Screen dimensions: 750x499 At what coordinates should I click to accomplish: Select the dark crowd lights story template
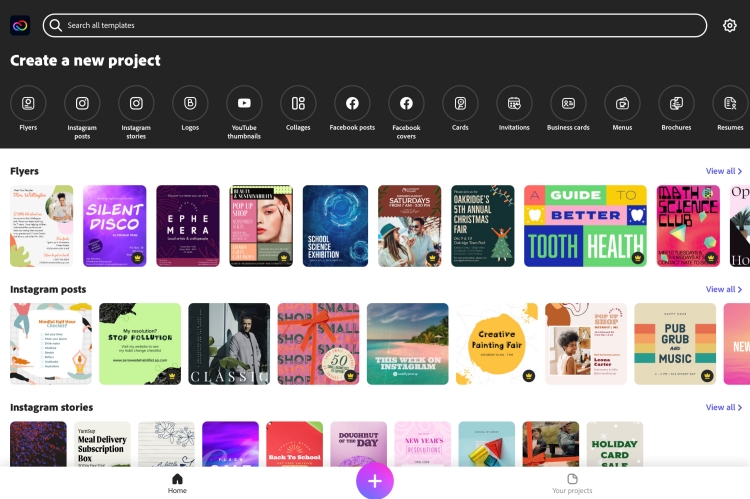pos(38,444)
